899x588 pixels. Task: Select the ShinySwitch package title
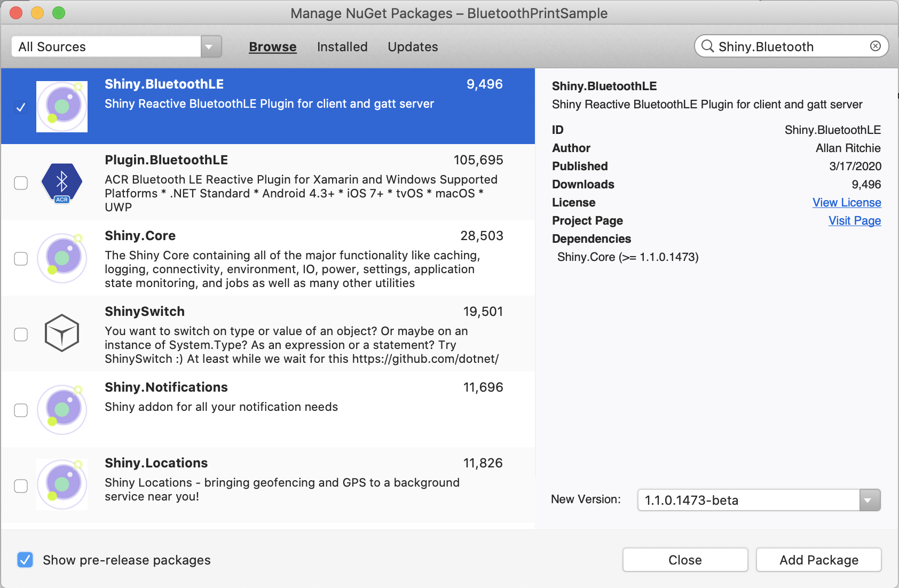(145, 312)
